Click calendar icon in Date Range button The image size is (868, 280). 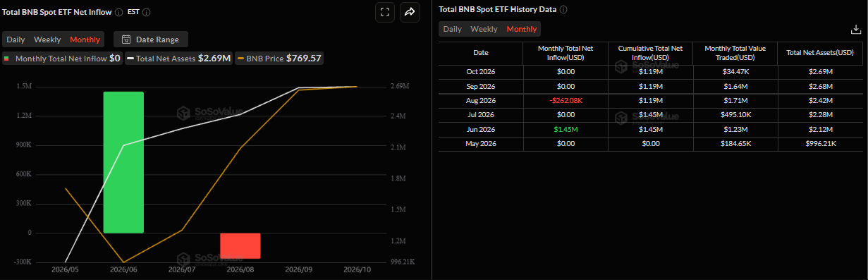tap(126, 39)
